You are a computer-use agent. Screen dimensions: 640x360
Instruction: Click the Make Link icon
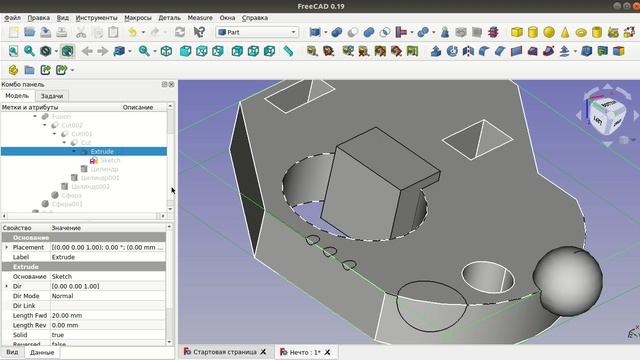(45, 70)
